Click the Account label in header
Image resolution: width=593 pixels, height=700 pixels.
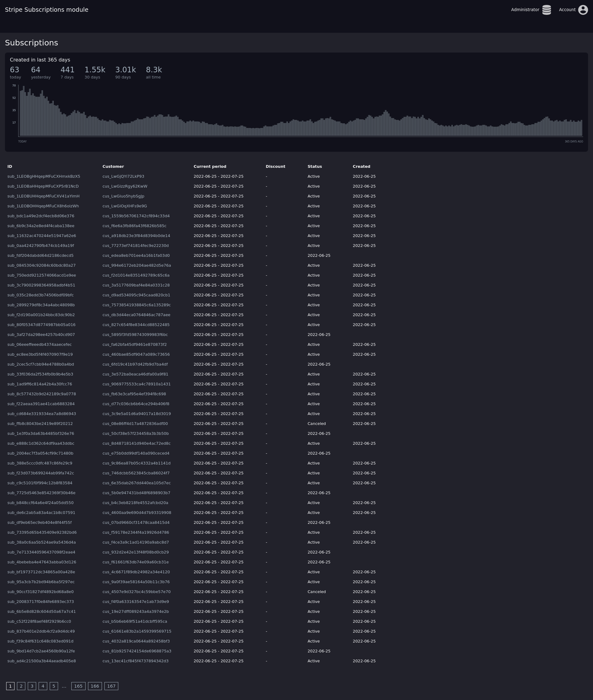coord(567,10)
